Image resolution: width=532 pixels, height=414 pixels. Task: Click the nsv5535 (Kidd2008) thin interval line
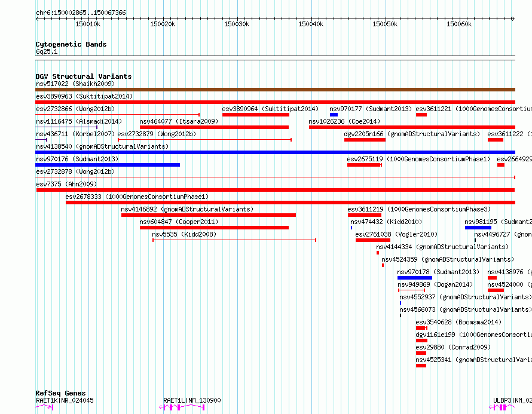pyautogui.click(x=234, y=240)
